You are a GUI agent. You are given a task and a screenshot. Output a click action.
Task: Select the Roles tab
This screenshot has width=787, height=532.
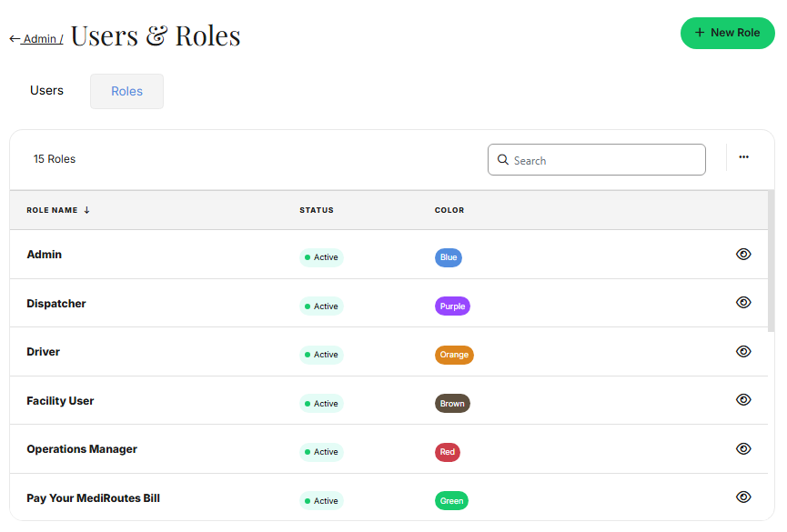(x=126, y=91)
